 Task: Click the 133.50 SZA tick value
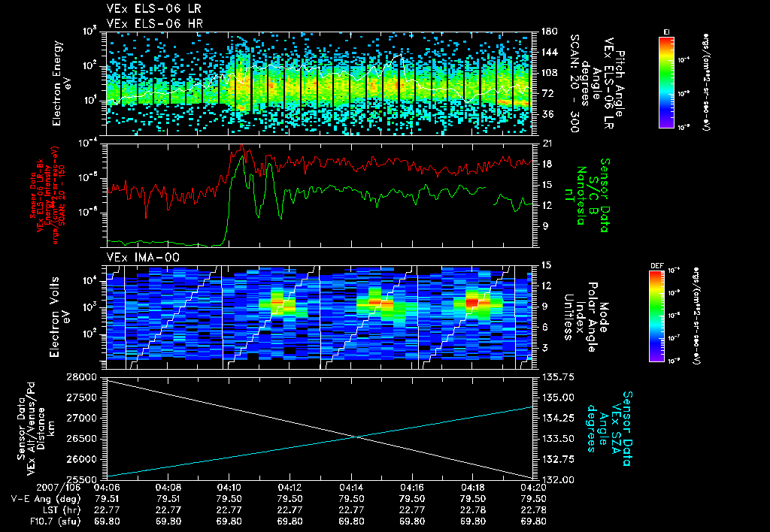tap(559, 439)
